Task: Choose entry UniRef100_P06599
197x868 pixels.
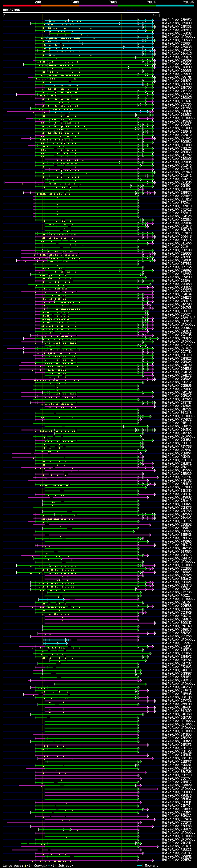Action: [177, 84]
